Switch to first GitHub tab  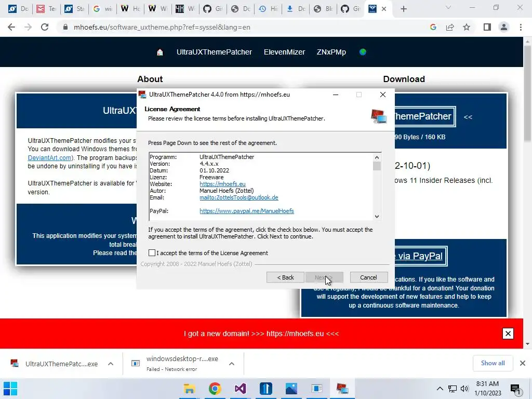[213, 9]
